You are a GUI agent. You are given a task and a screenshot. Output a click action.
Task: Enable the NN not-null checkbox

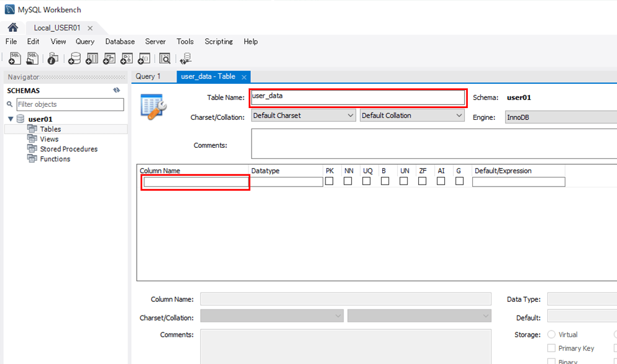point(348,181)
